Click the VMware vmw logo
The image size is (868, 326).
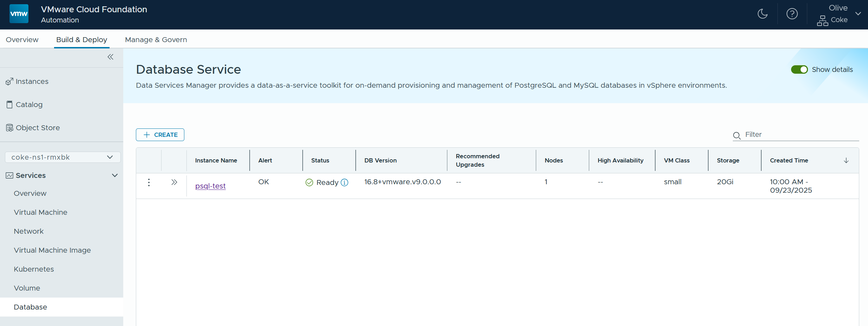pos(19,14)
